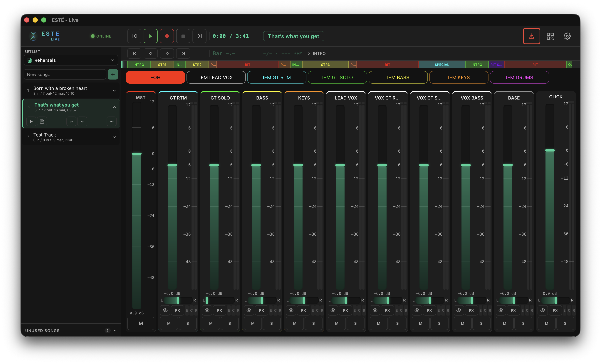Select the FOH mix tab
Viewport: 601px width, 364px height.
pyautogui.click(x=155, y=77)
